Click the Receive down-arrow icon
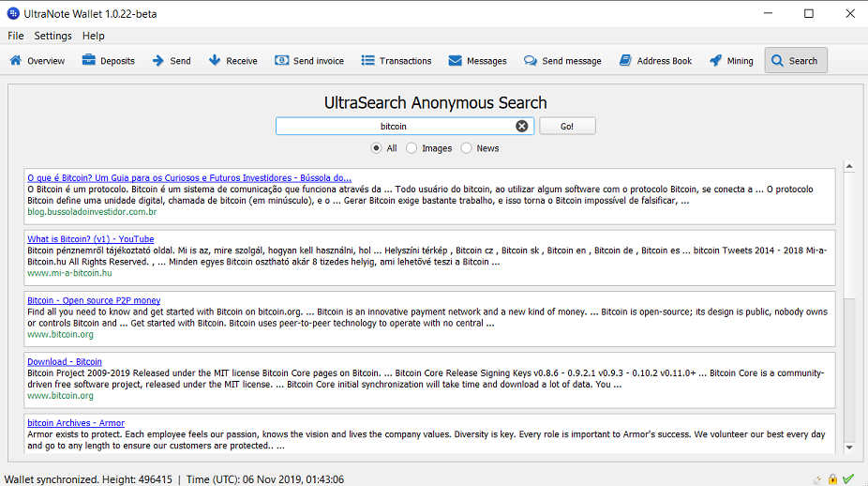Screen dimensions: 868x486 click(x=215, y=60)
